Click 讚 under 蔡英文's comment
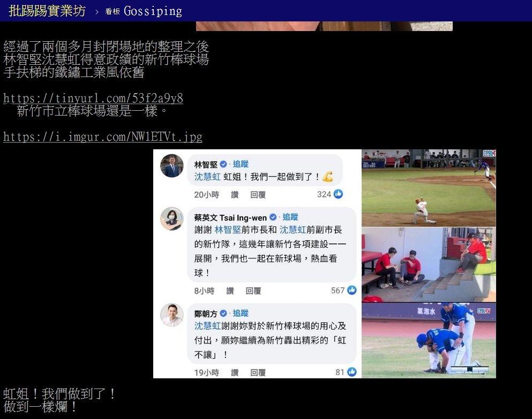The height and width of the screenshot is (419, 532). 230,291
